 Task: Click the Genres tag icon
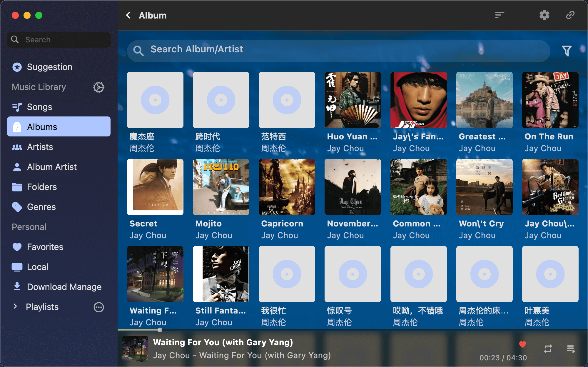(17, 207)
